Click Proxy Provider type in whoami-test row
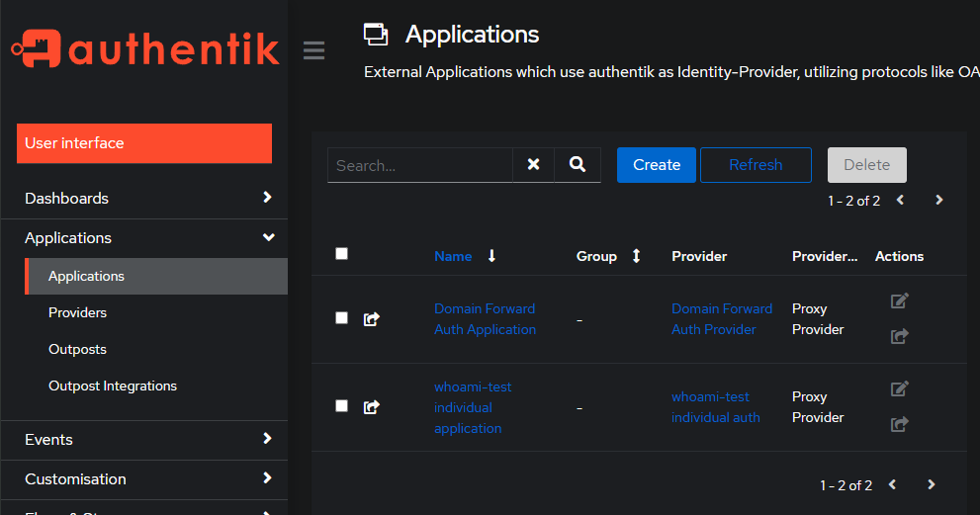 [x=818, y=407]
